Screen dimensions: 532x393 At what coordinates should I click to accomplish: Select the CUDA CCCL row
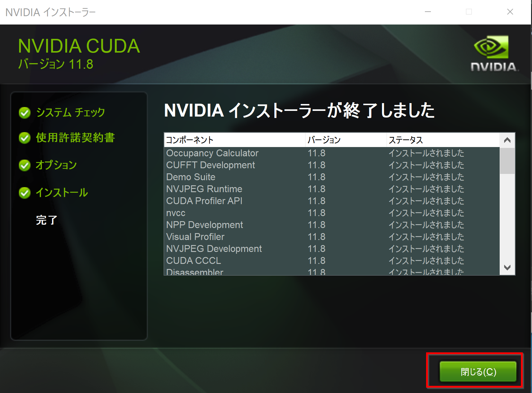[332, 261]
